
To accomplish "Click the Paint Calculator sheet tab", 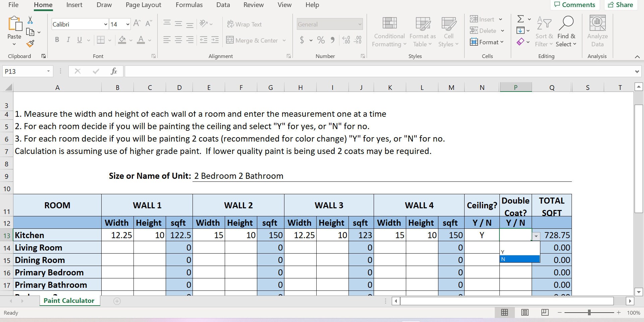I will (x=69, y=301).
